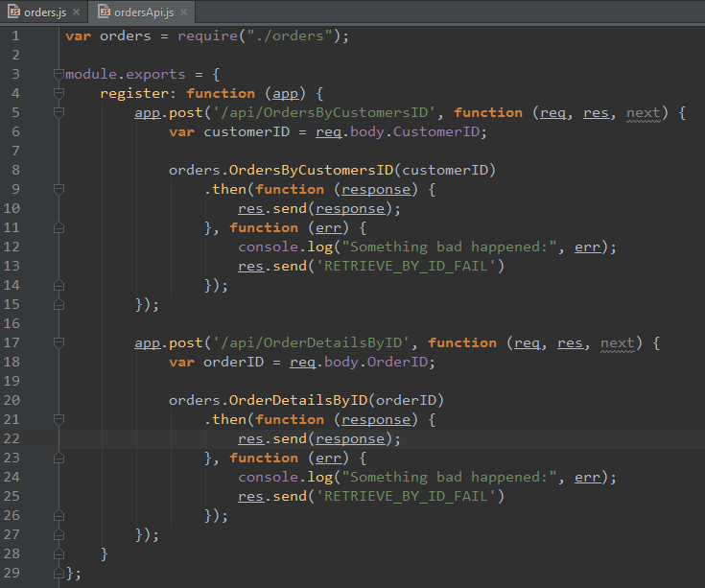This screenshot has width=705, height=588.
Task: Collapse the OrderDetailsByID post fold on line 17
Action: pos(59,342)
